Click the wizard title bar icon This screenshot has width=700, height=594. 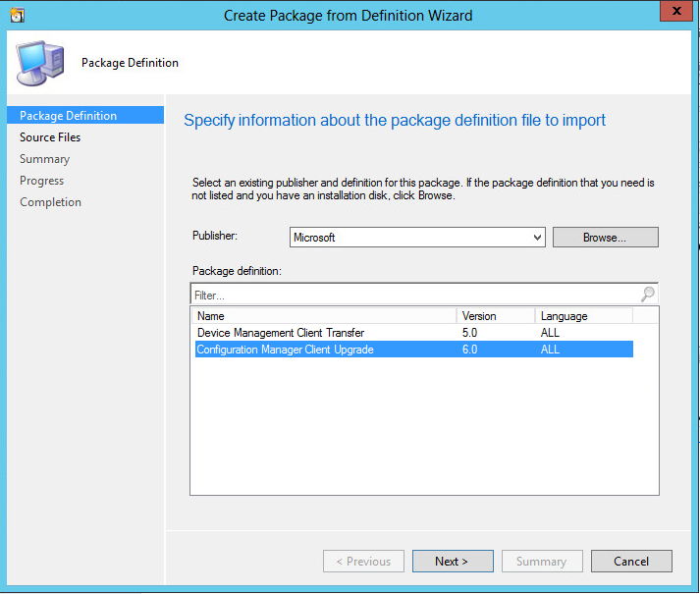pos(18,15)
